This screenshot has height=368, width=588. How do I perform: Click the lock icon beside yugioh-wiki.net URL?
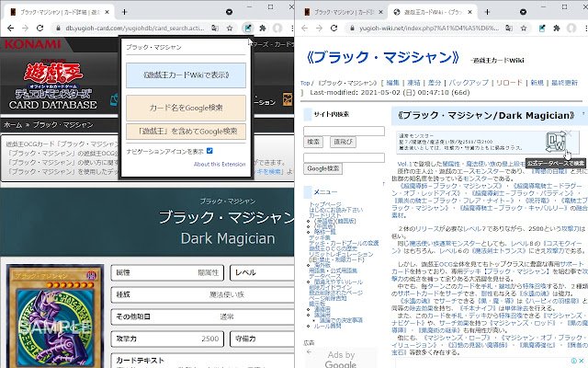(x=352, y=29)
